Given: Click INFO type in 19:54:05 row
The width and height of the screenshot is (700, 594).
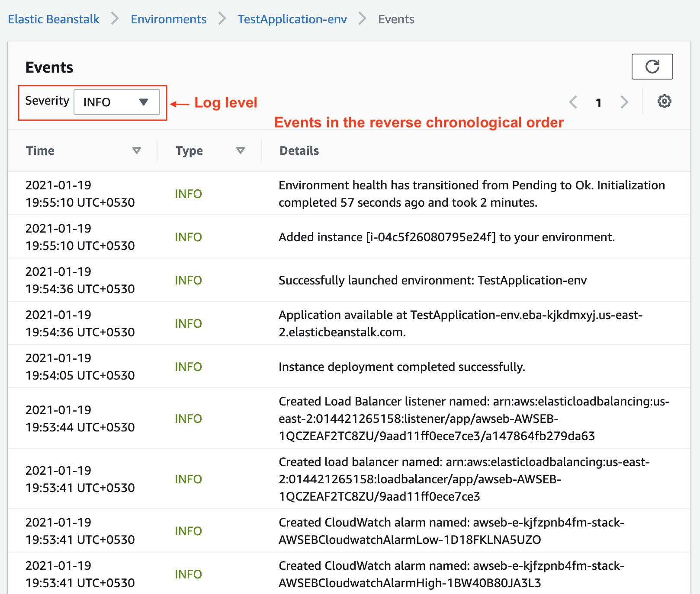Looking at the screenshot, I should [x=188, y=367].
